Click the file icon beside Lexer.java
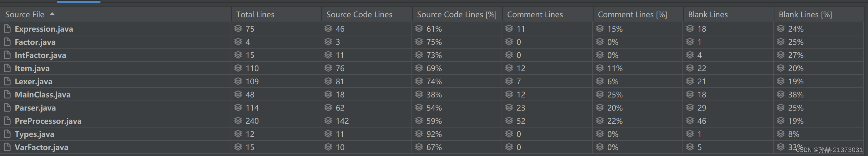This screenshot has height=156, width=868. point(7,81)
